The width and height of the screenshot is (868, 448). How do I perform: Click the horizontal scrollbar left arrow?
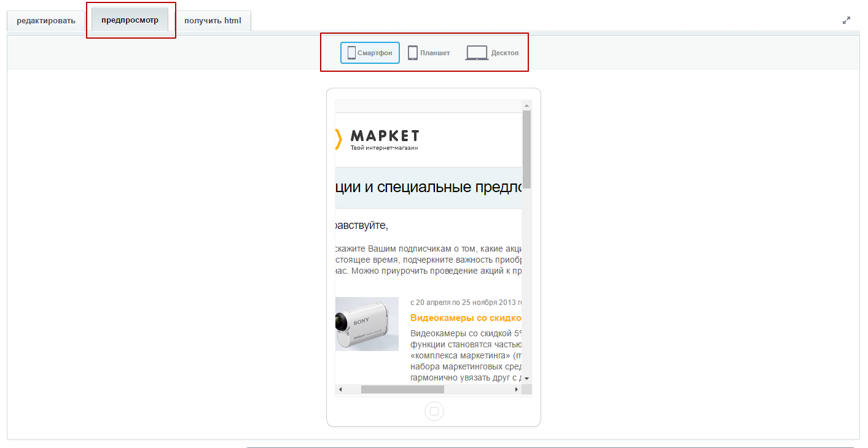point(340,390)
